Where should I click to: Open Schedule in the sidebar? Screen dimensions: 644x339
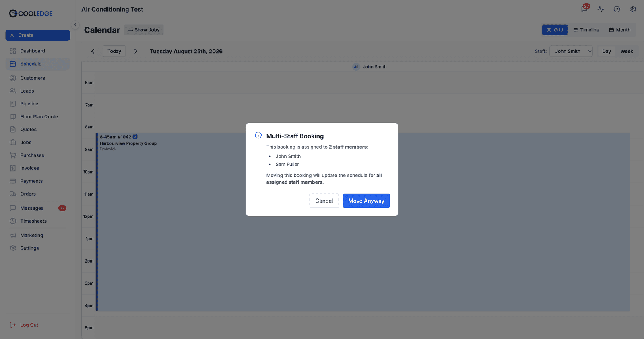click(38, 64)
